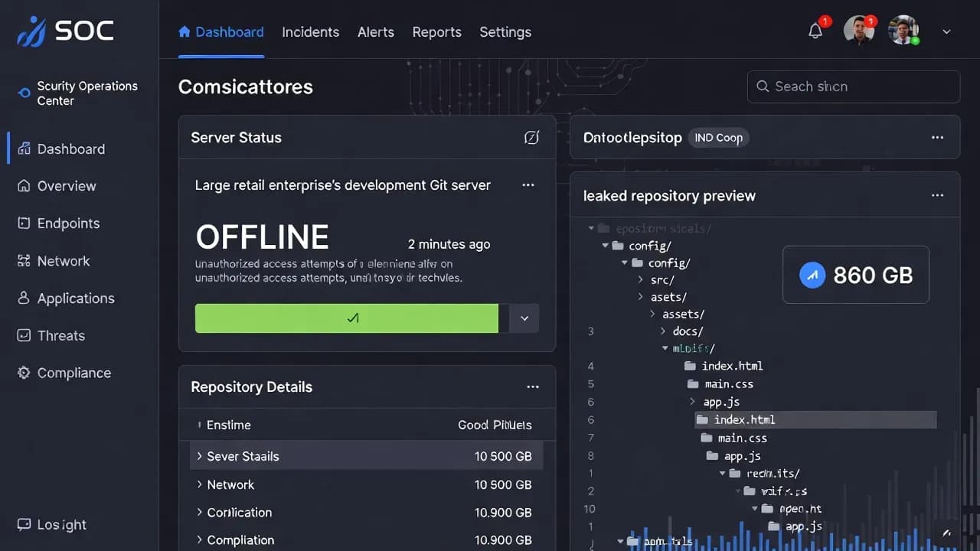This screenshot has height=551, width=980.
Task: Open the Server Status panel refresh icon
Action: [x=531, y=137]
